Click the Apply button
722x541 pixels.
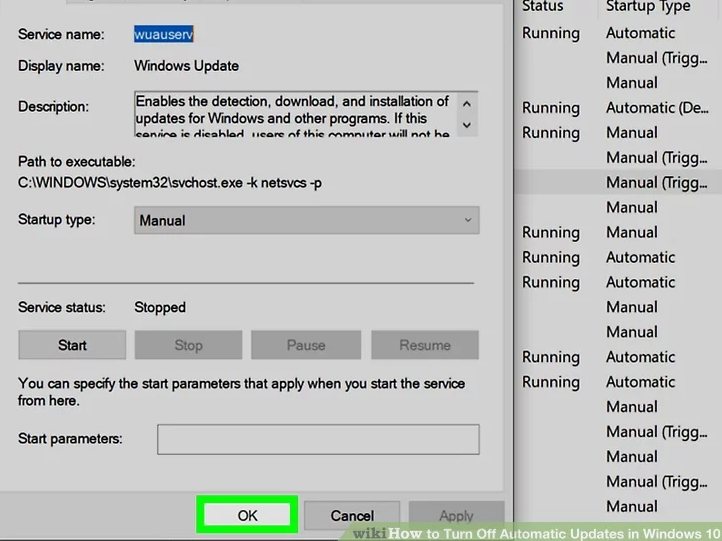pos(456,516)
